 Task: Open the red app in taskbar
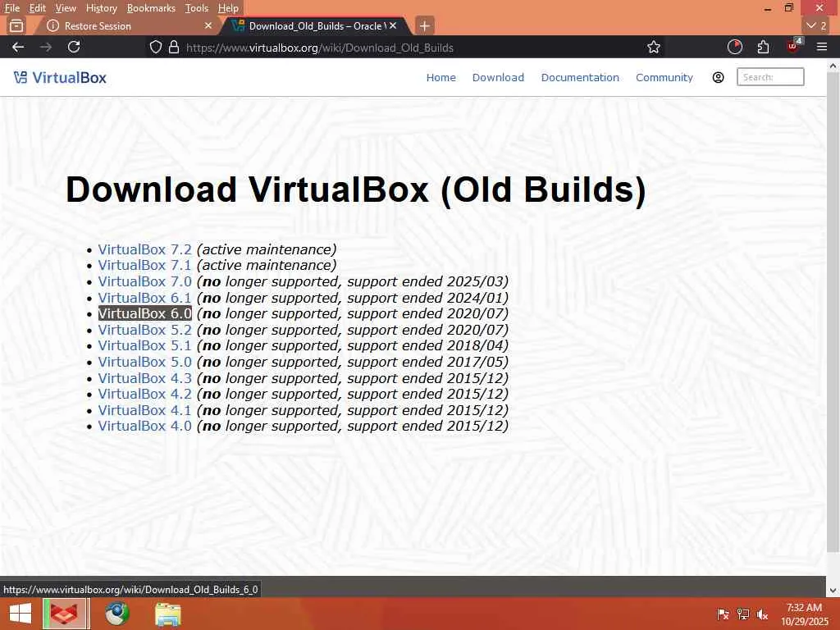tap(66, 614)
